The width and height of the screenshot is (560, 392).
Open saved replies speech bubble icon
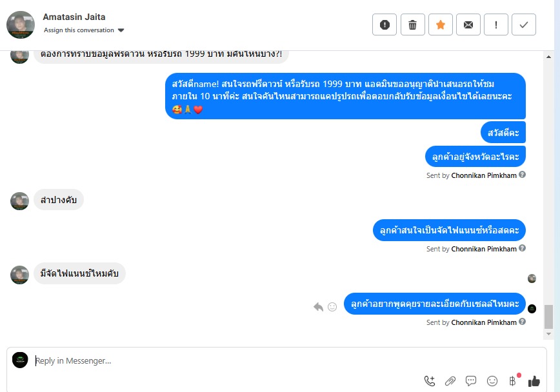click(x=471, y=381)
